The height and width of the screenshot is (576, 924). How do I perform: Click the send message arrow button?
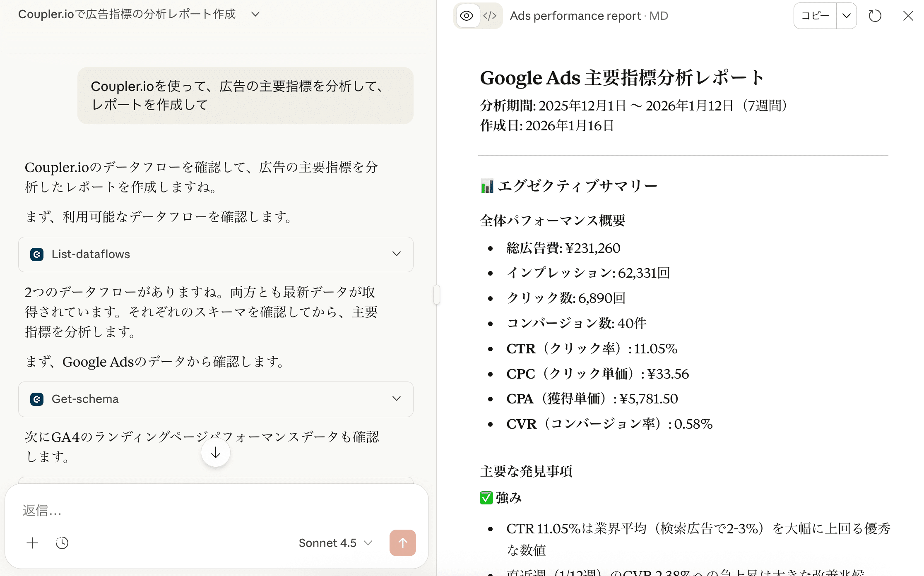[403, 543]
